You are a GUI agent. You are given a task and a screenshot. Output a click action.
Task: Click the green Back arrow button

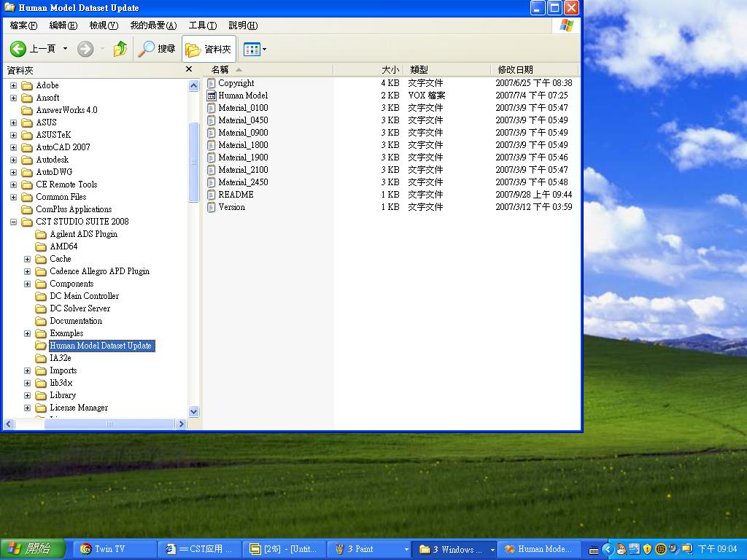coord(18,49)
